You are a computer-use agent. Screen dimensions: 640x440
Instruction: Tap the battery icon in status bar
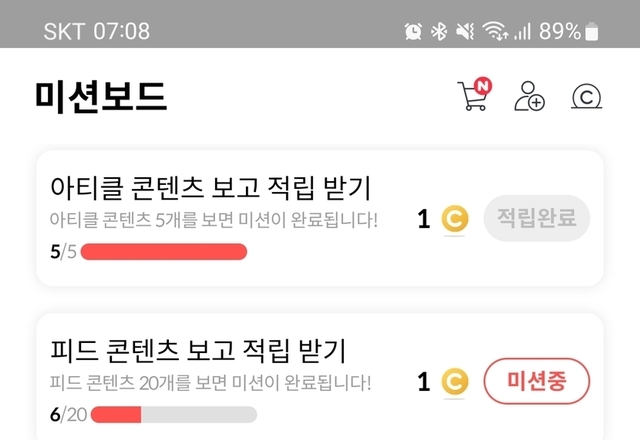pyautogui.click(x=593, y=31)
